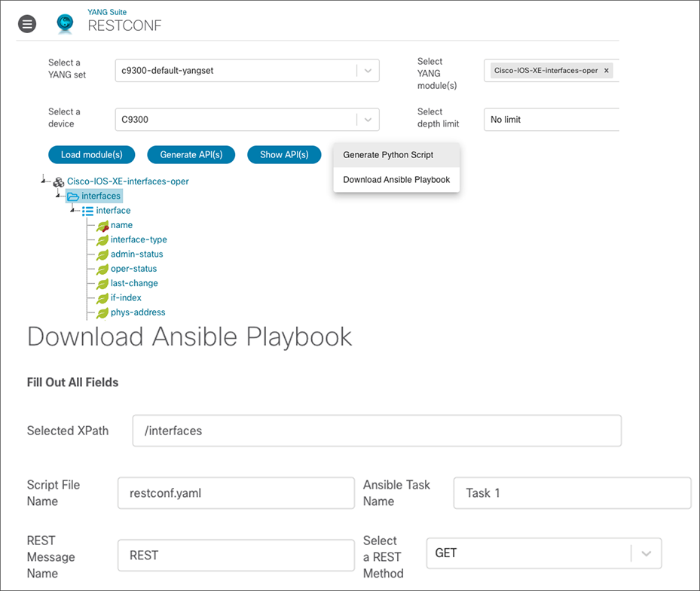700x591 pixels.
Task: Click the GET method selection box
Action: [544, 553]
